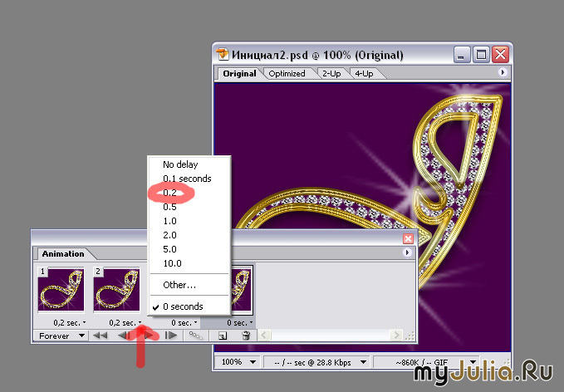
Task: Duplicate the current animation frame
Action: click(x=223, y=336)
